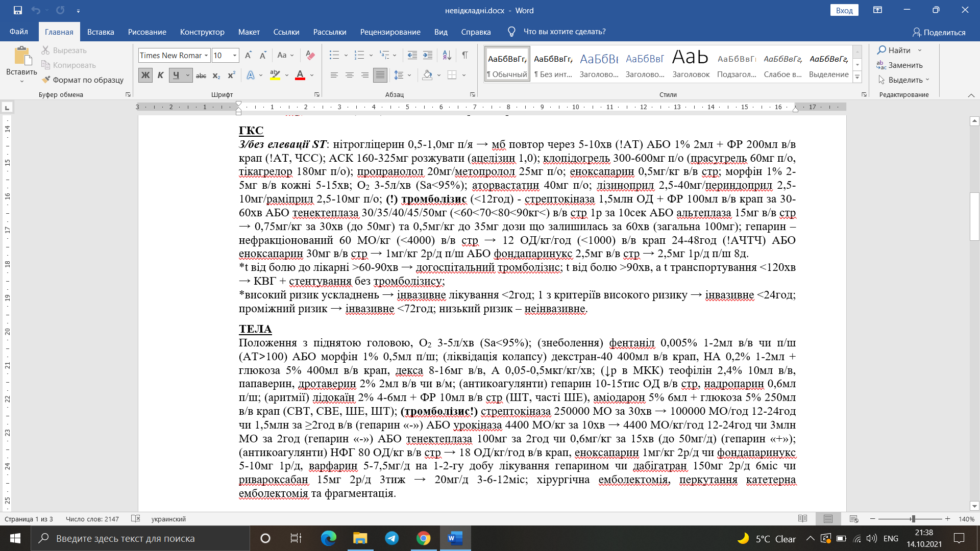Viewport: 980px width, 551px height.
Task: Expand the text highlight color options
Action: (x=287, y=76)
